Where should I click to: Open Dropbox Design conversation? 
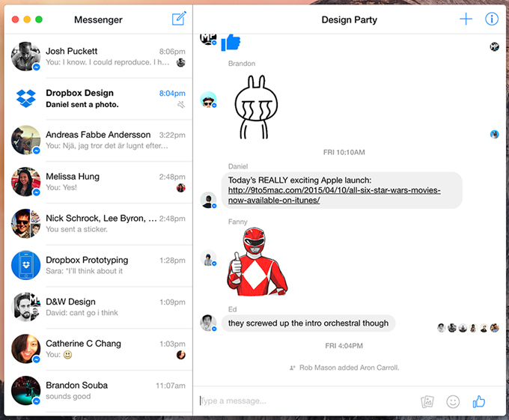pyautogui.click(x=98, y=98)
